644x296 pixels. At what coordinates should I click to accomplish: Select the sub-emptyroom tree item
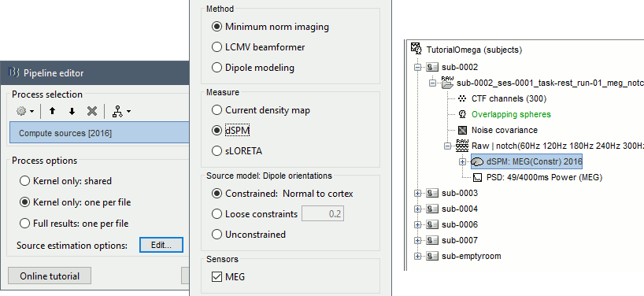click(471, 256)
